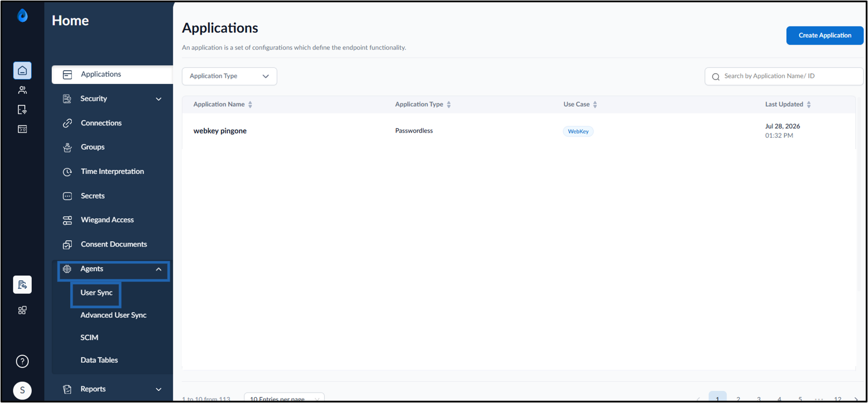
Task: Click the blue droplet logo icon
Action: tap(22, 16)
